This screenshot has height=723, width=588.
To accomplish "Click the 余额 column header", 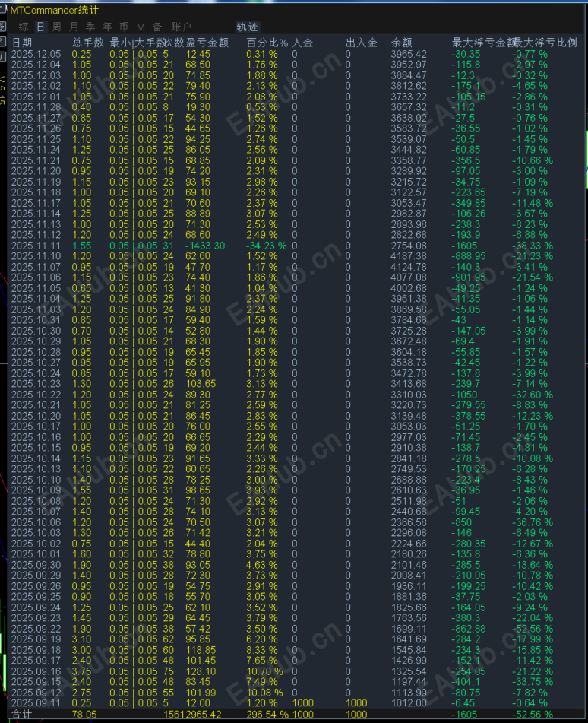I will [x=401, y=43].
